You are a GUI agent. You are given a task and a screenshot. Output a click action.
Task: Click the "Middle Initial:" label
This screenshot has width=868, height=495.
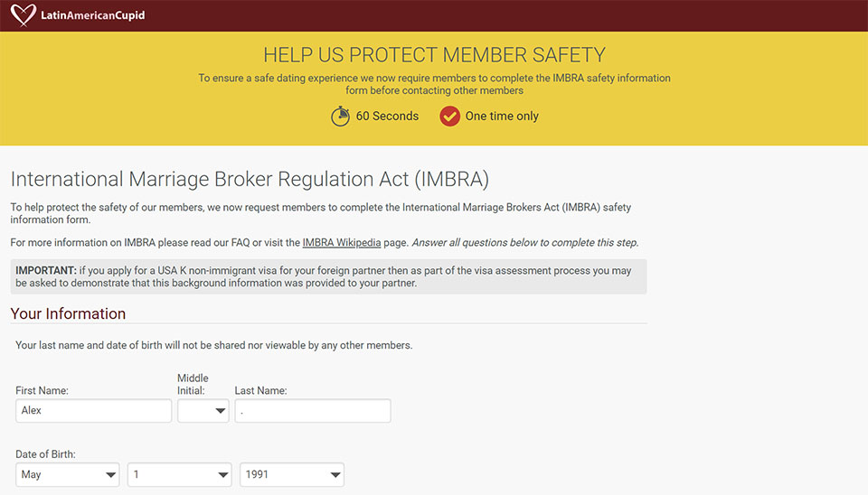pos(193,385)
